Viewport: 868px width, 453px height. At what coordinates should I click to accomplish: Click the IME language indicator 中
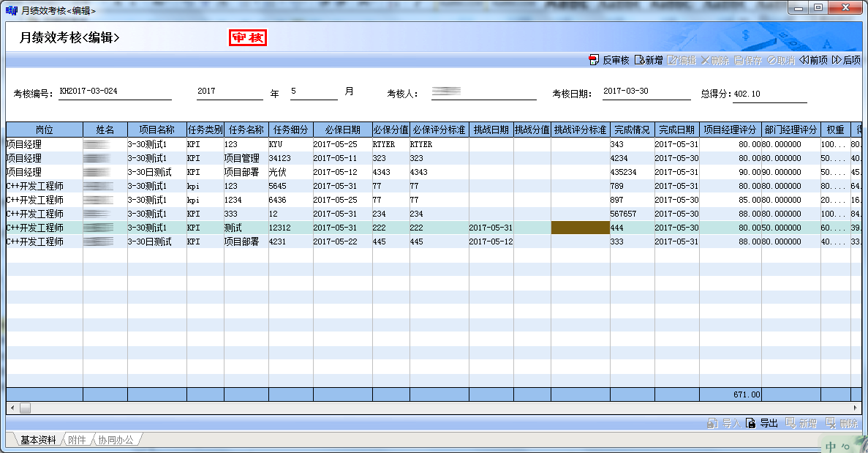(832, 444)
